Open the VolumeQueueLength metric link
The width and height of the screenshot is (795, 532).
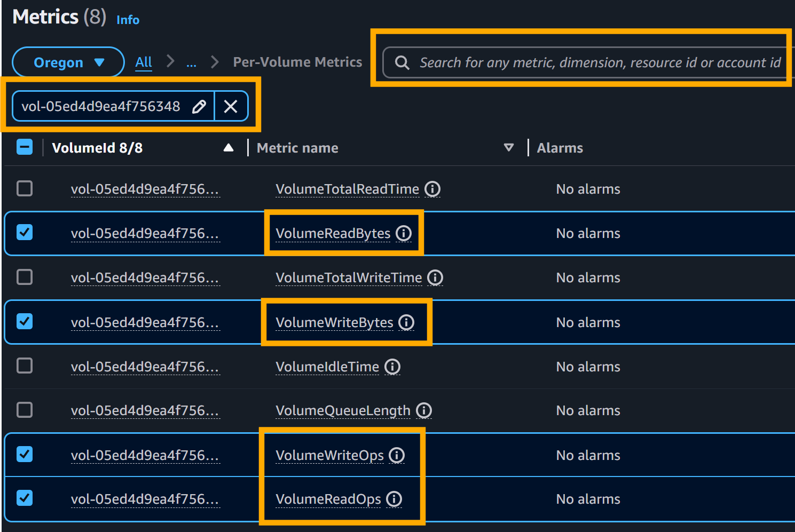click(343, 410)
